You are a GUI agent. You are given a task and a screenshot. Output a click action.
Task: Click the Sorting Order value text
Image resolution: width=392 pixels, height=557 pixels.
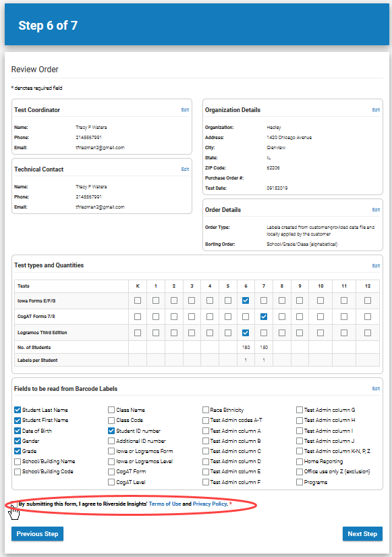click(x=302, y=244)
